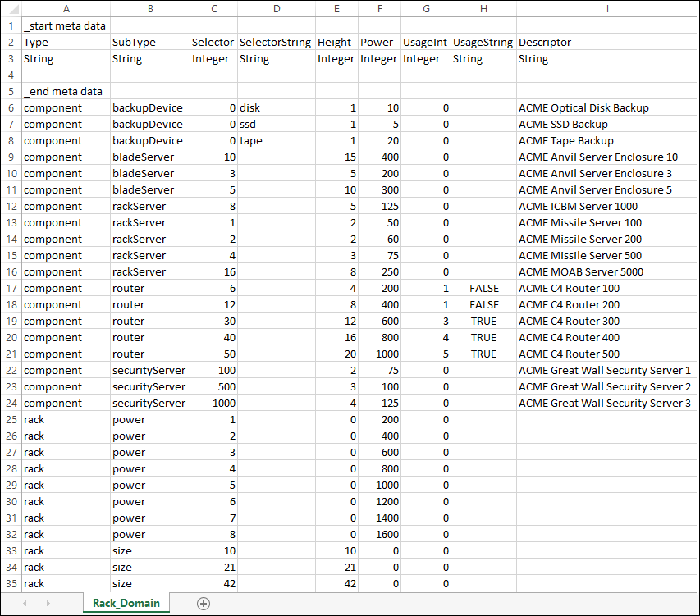Click the TRUE cell for ACME C4 Router 300
700x616 pixels.
click(483, 321)
